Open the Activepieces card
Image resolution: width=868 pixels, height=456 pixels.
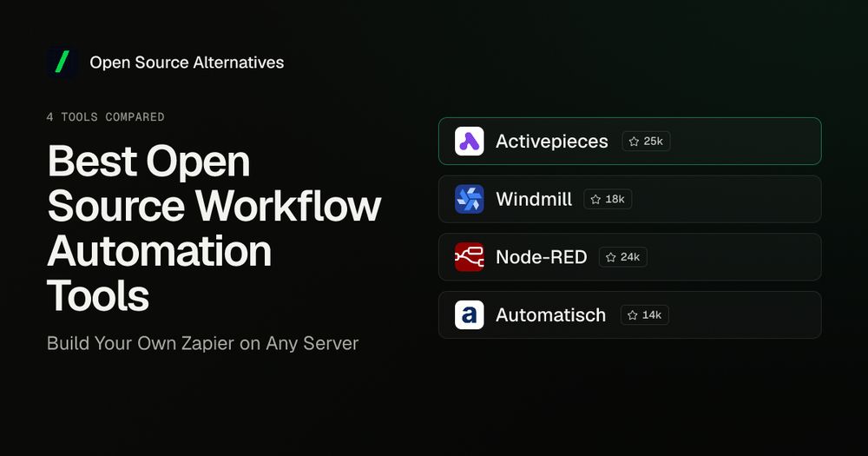[630, 142]
